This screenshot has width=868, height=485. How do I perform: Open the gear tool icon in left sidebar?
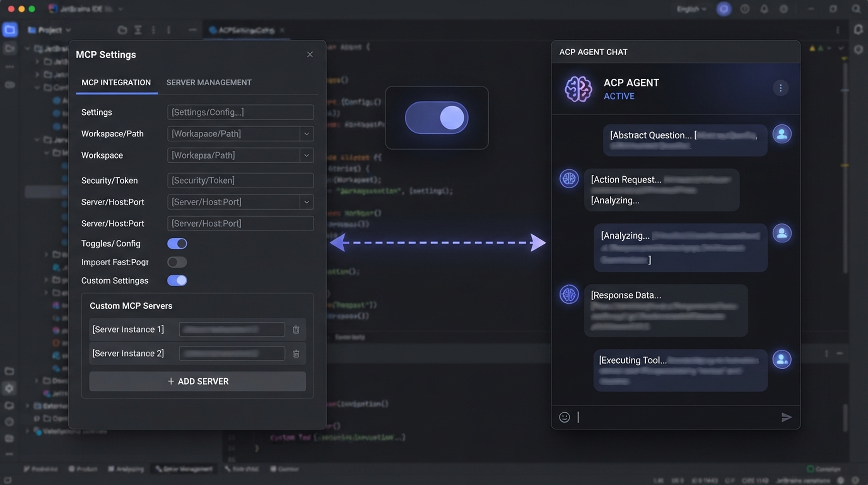pyautogui.click(x=9, y=389)
